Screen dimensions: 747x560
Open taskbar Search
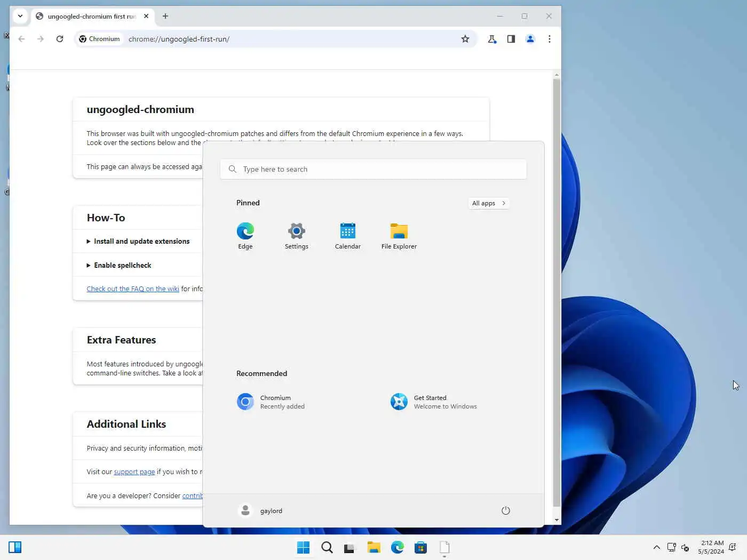click(327, 547)
